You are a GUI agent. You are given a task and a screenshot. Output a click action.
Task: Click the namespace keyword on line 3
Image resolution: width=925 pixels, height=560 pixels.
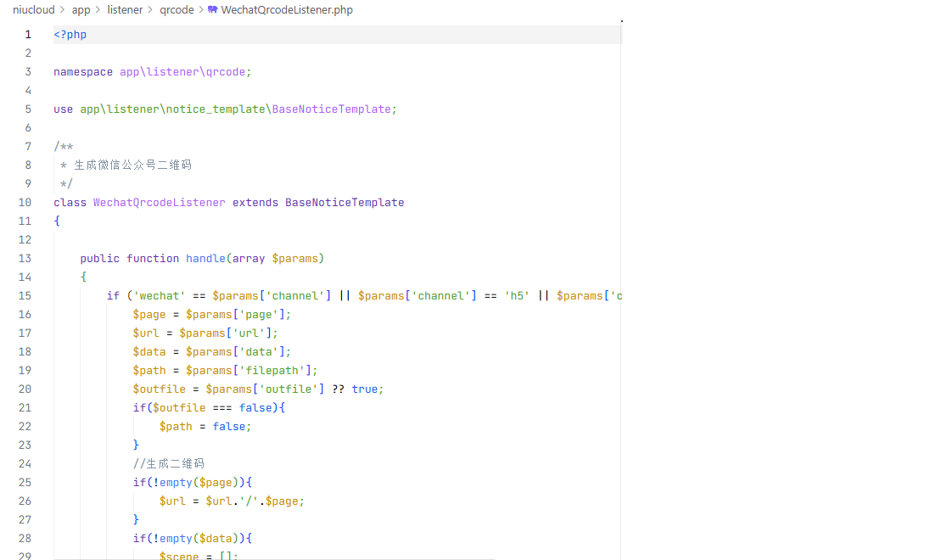83,72
